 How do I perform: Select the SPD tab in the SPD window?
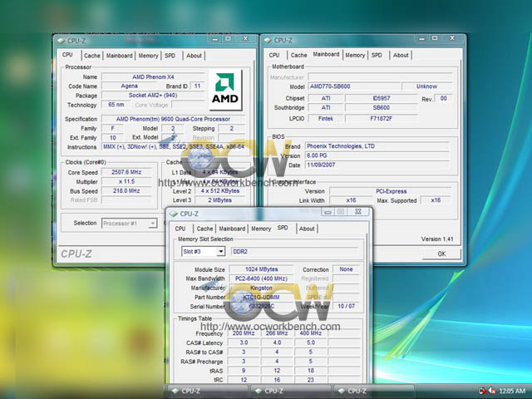(x=283, y=228)
